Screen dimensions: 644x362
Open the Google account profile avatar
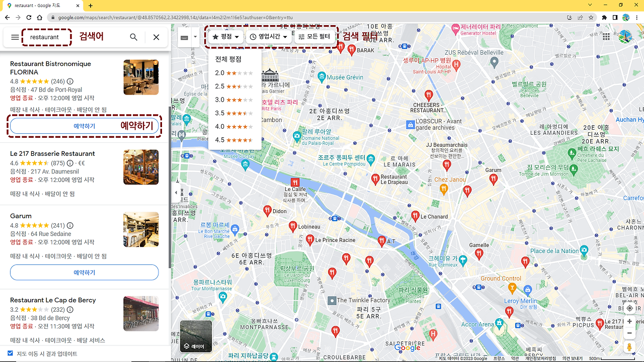[625, 37]
